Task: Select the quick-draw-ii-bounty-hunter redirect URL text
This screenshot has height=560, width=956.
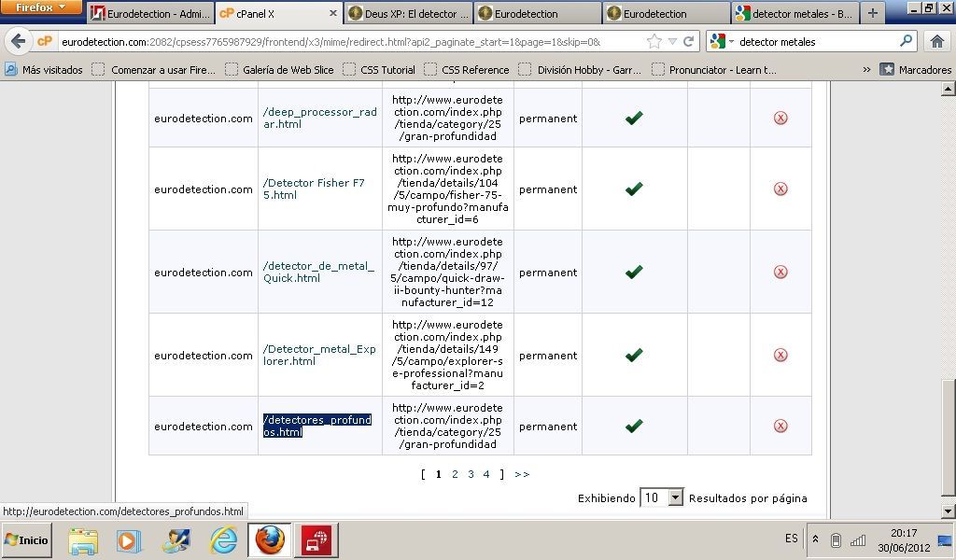Action: pyautogui.click(x=447, y=272)
